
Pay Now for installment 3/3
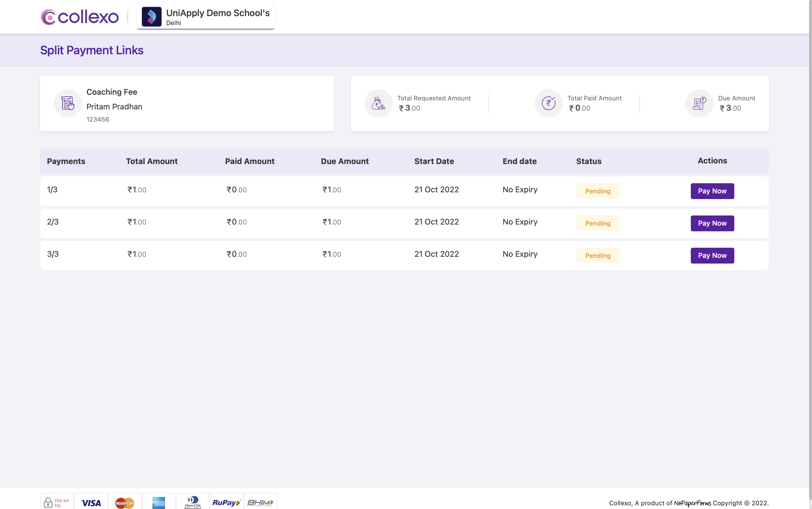point(712,256)
